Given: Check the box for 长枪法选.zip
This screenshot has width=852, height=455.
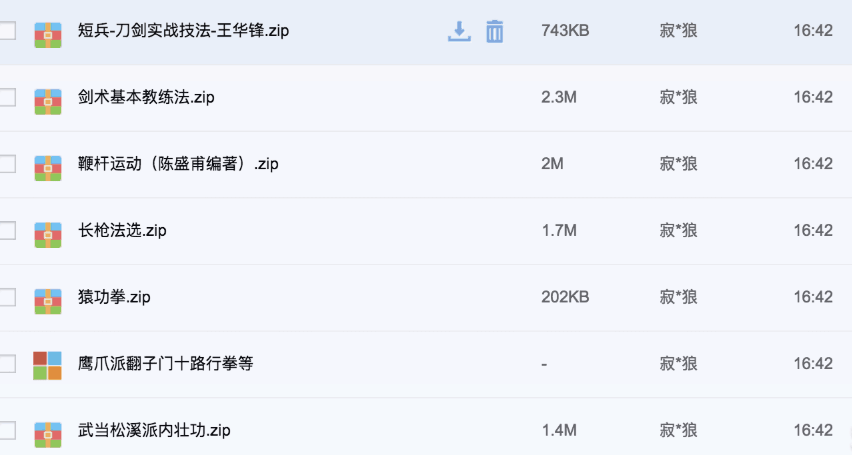Looking at the screenshot, I should [x=7, y=230].
